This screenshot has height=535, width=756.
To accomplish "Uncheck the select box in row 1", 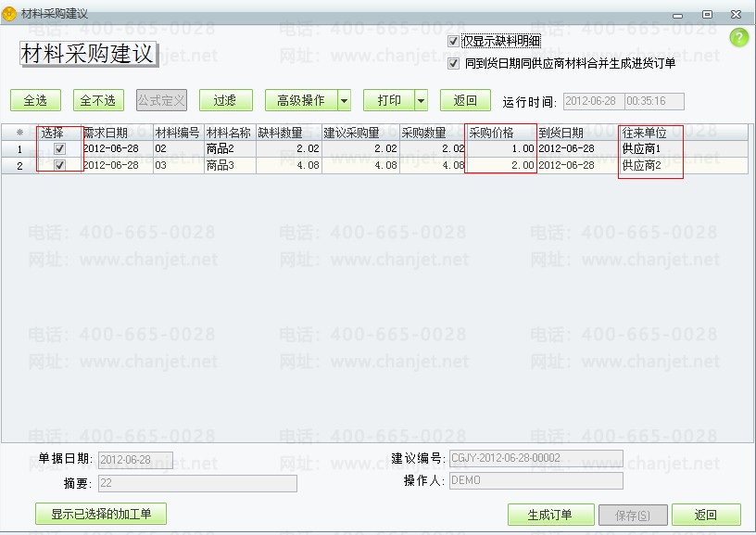I will (60, 148).
